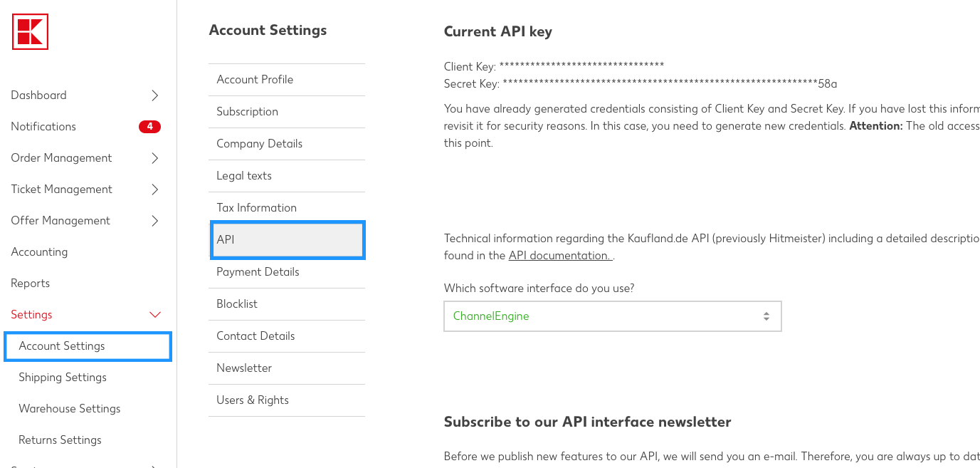This screenshot has height=468, width=980.
Task: Open the Payment Details section
Action: (287, 272)
